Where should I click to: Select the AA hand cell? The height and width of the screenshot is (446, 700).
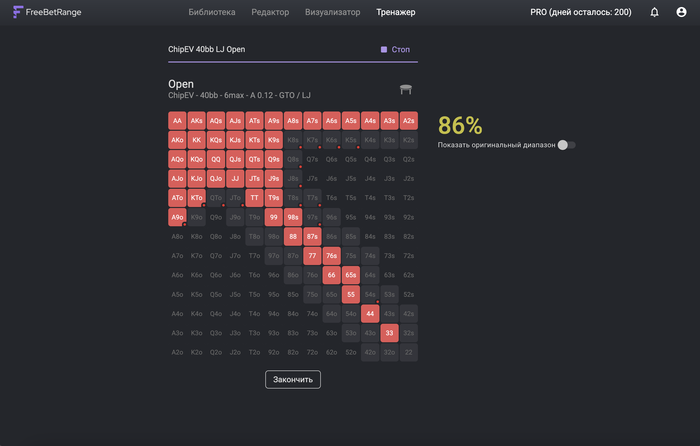(177, 121)
